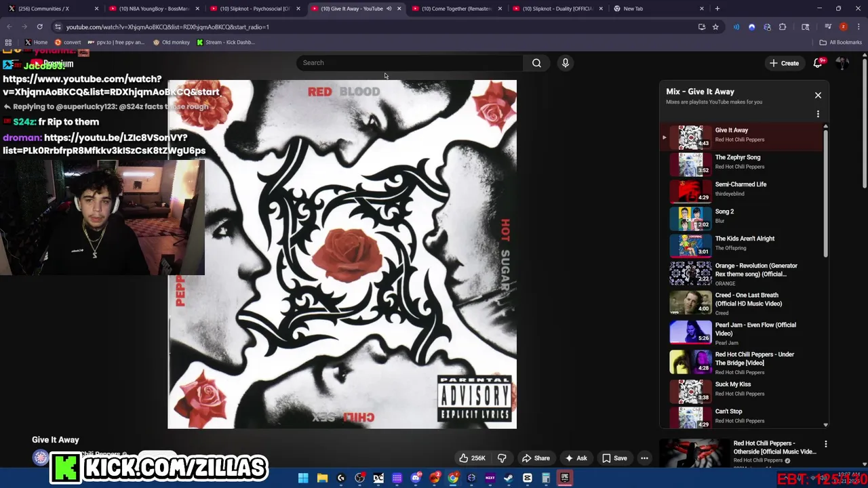Click the YouTube search microphone icon

(565, 63)
